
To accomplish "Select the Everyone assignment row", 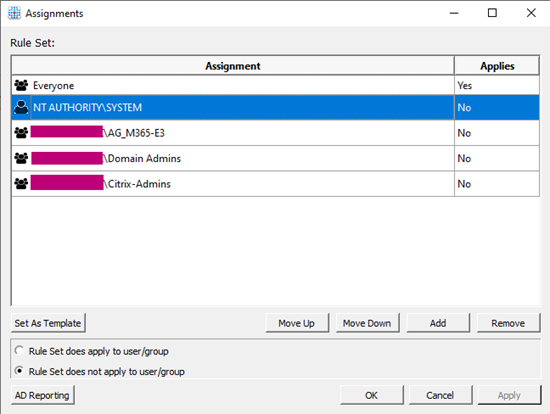I will (276, 85).
